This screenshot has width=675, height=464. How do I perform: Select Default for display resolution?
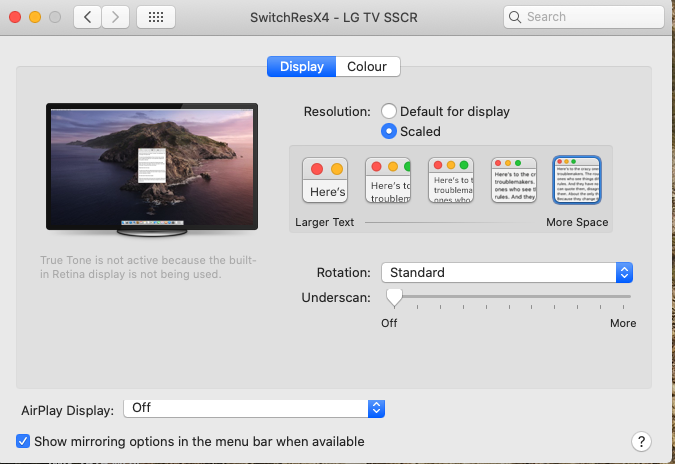pos(389,111)
